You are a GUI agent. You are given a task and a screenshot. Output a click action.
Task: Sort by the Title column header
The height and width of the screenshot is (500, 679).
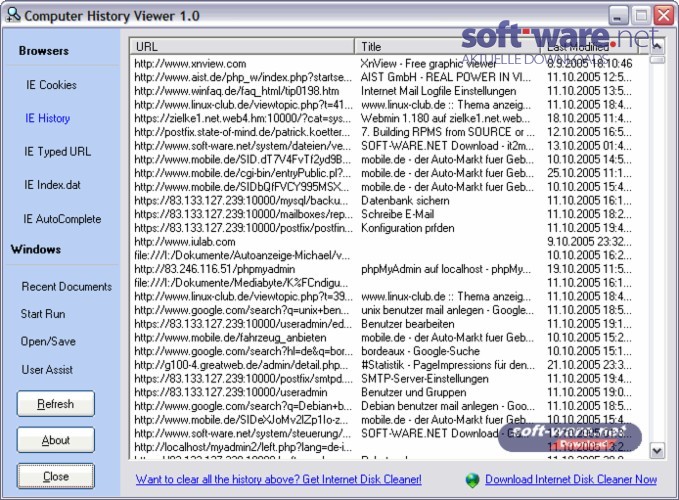[447, 46]
